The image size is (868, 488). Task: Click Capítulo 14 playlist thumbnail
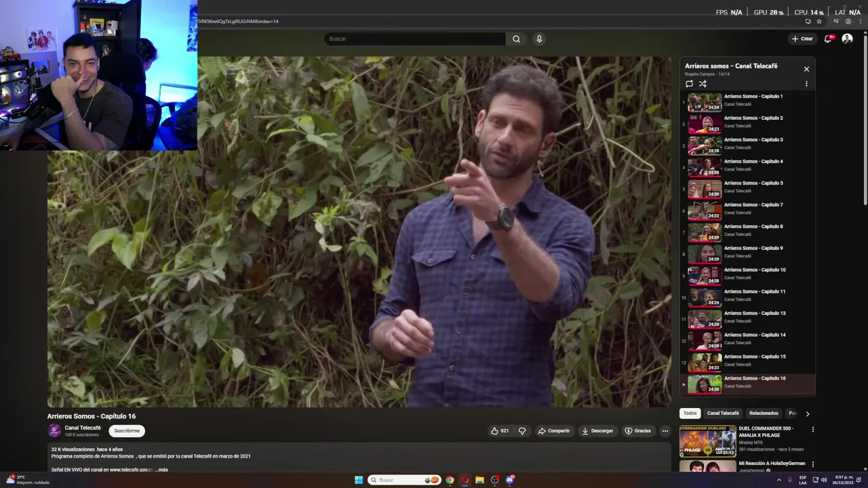pos(705,340)
